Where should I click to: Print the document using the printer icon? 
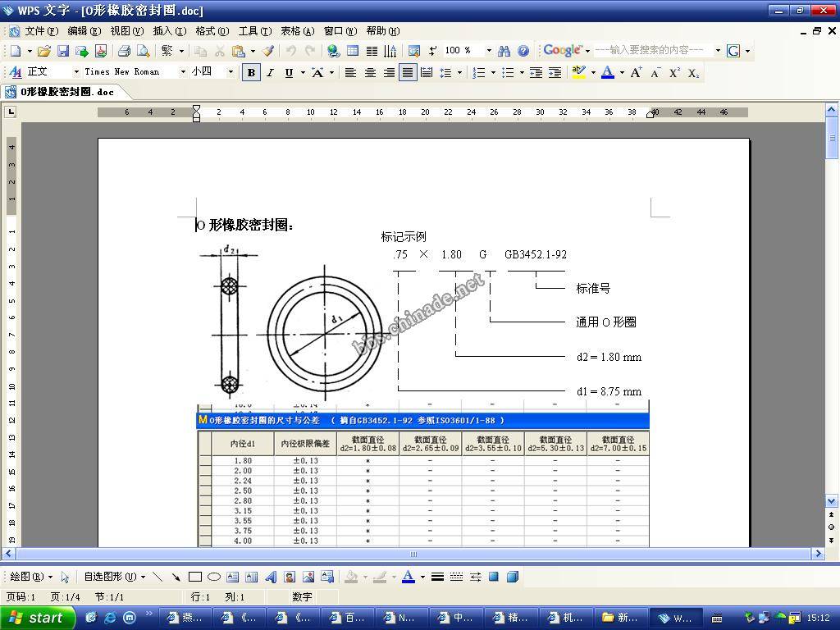(125, 51)
